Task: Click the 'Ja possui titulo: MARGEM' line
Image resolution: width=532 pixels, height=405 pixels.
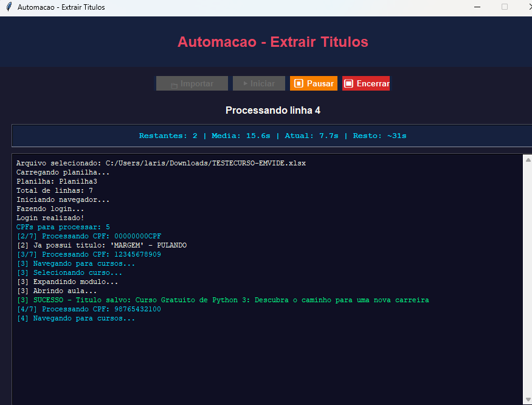Action: (x=102, y=245)
